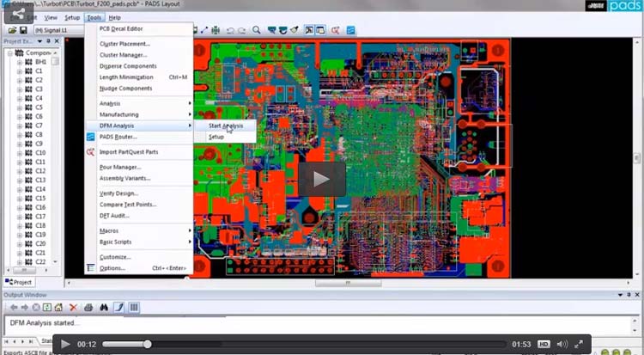The image size is (644, 355).
Task: Open the Pour Manager menu entry
Action: coord(139,168)
